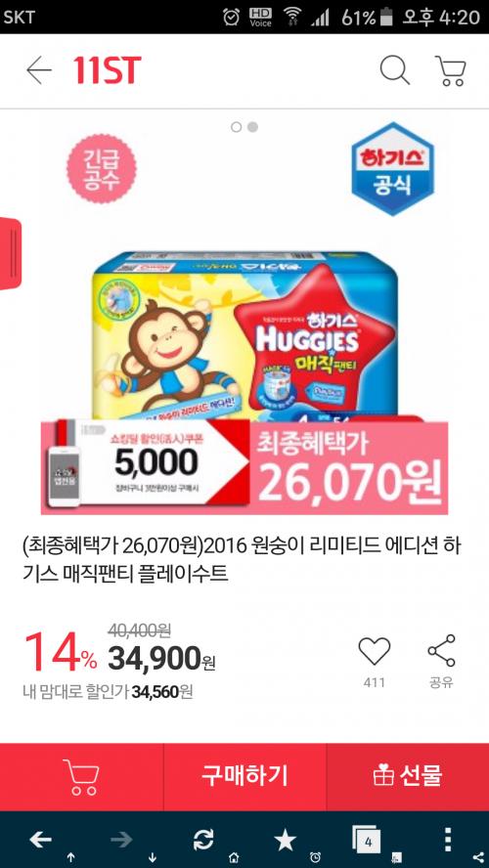The width and height of the screenshot is (489, 868).
Task: Tap the 11ST logo
Action: click(x=107, y=70)
